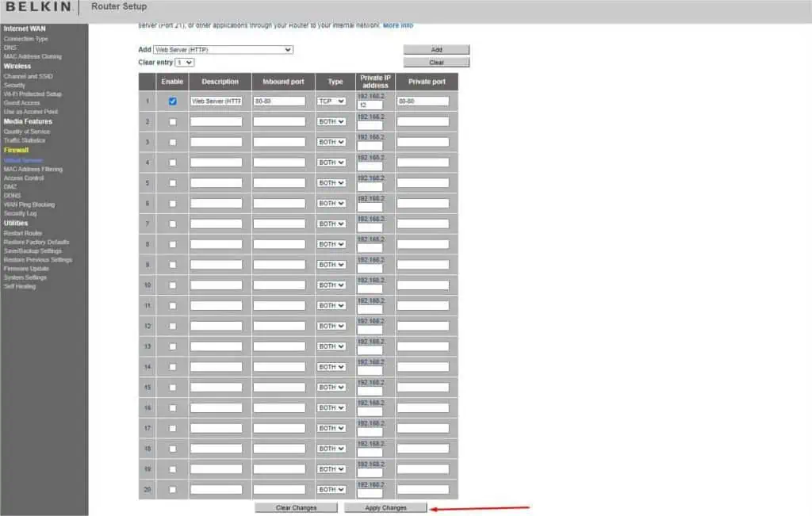The image size is (812, 516).
Task: Open the Virtual Servers page in sidebar
Action: point(23,159)
